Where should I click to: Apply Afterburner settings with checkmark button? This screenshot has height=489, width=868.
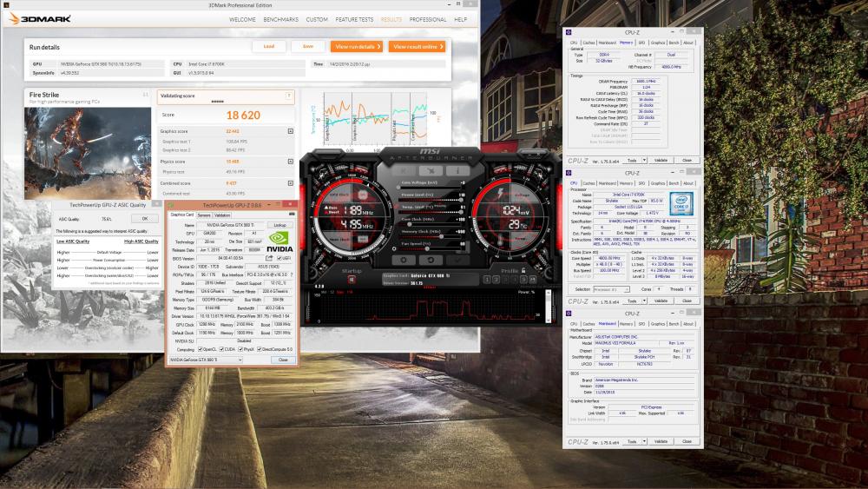457,260
